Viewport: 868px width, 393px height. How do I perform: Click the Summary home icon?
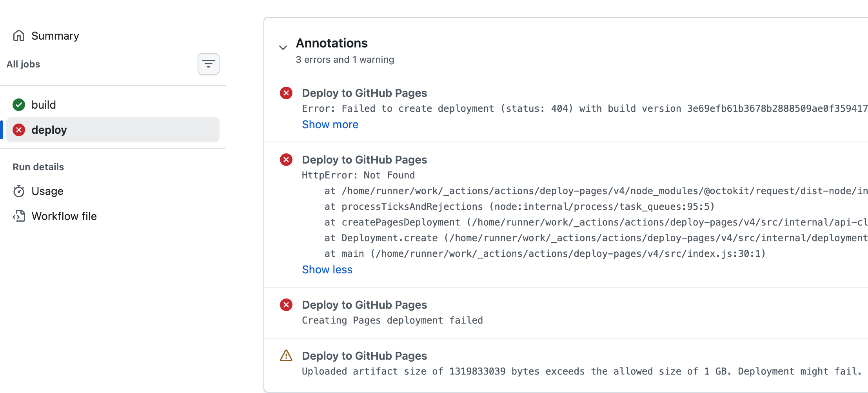point(19,36)
